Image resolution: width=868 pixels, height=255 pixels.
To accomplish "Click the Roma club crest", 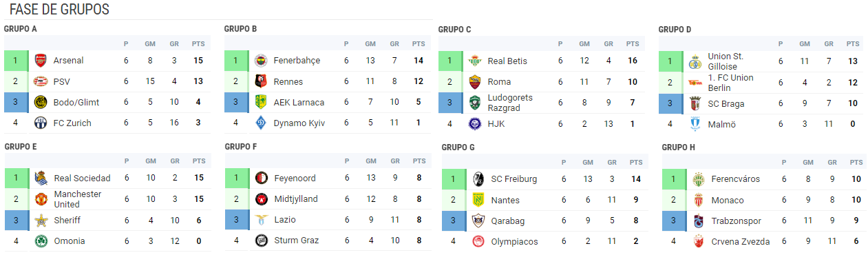I will pyautogui.click(x=474, y=82).
